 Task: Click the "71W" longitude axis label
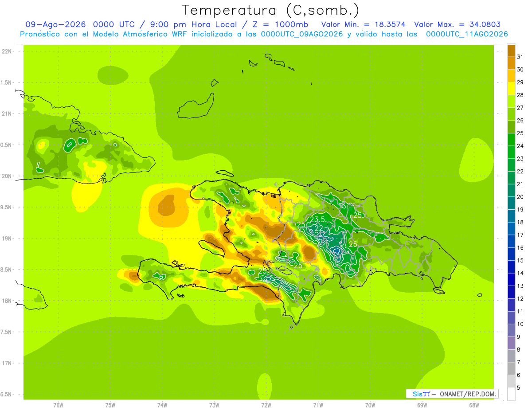(x=318, y=405)
